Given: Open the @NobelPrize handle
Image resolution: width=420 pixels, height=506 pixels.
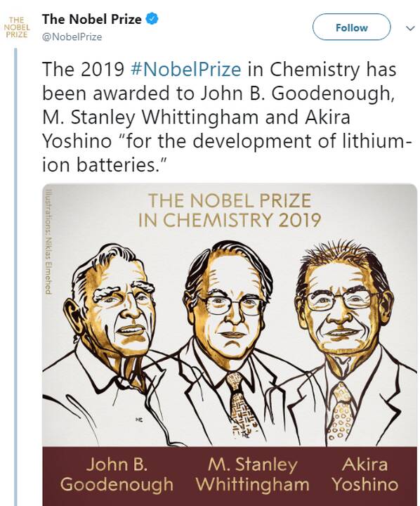Looking at the screenshot, I should tap(72, 37).
